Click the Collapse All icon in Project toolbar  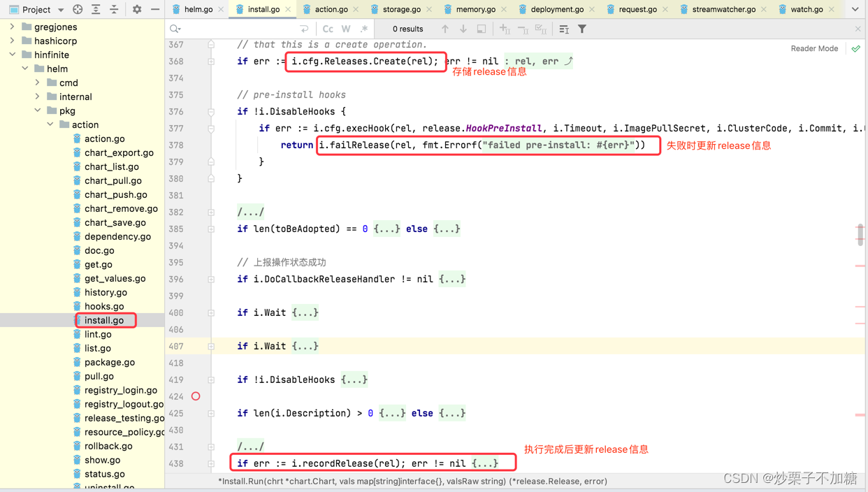point(114,10)
